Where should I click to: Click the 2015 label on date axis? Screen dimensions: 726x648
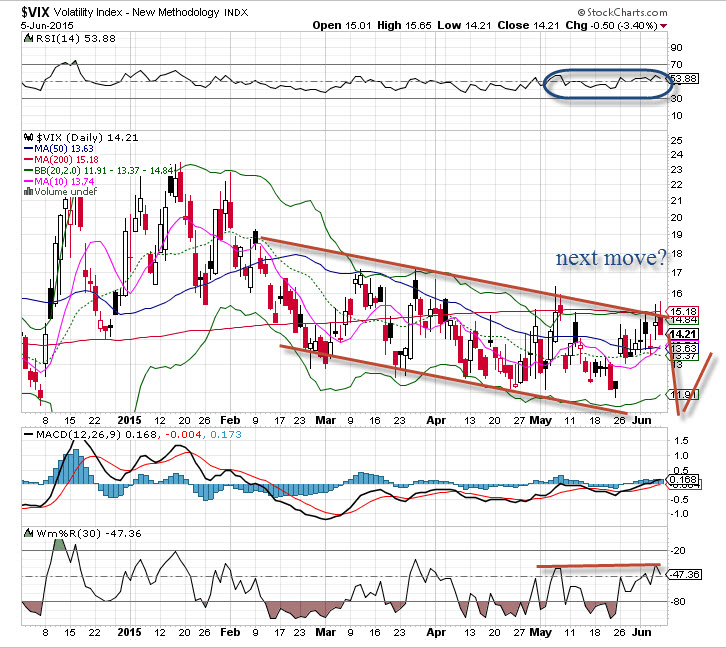(x=130, y=633)
